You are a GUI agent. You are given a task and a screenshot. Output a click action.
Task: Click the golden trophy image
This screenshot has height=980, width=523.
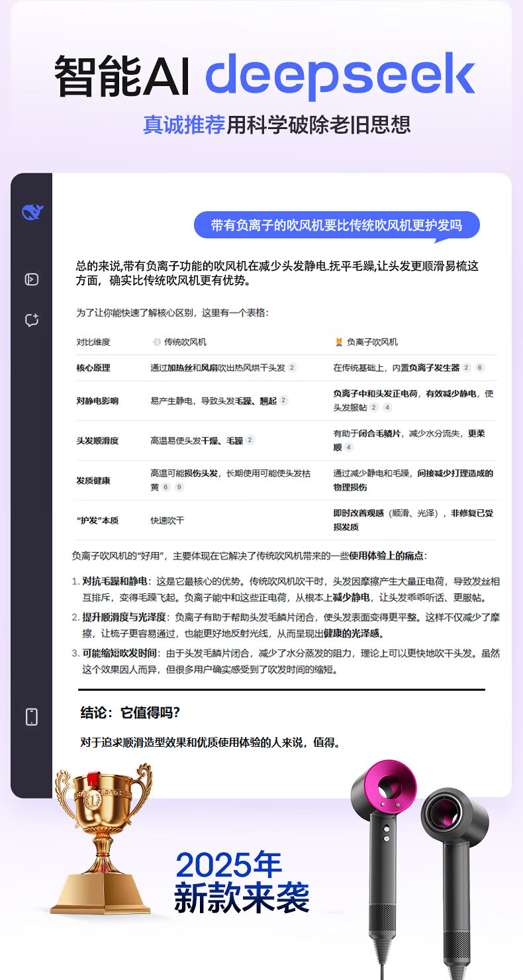point(103,839)
